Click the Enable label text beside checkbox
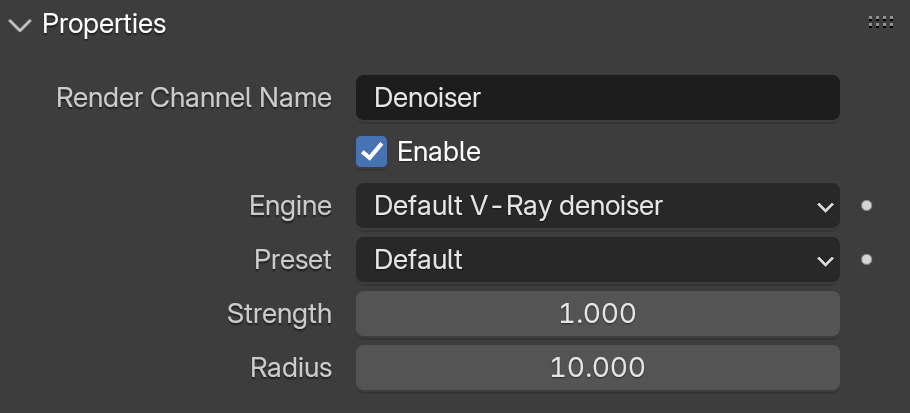 point(439,151)
